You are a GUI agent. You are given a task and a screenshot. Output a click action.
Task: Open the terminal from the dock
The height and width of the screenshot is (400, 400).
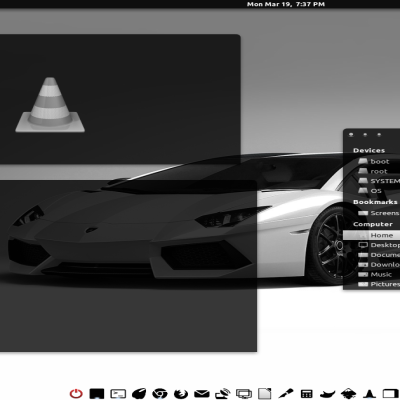118,394
